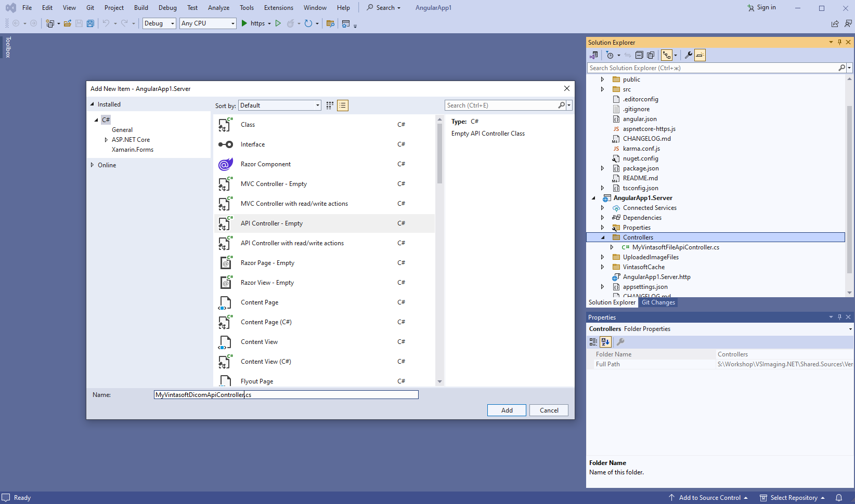Click the Add button in dialog

pyautogui.click(x=507, y=410)
